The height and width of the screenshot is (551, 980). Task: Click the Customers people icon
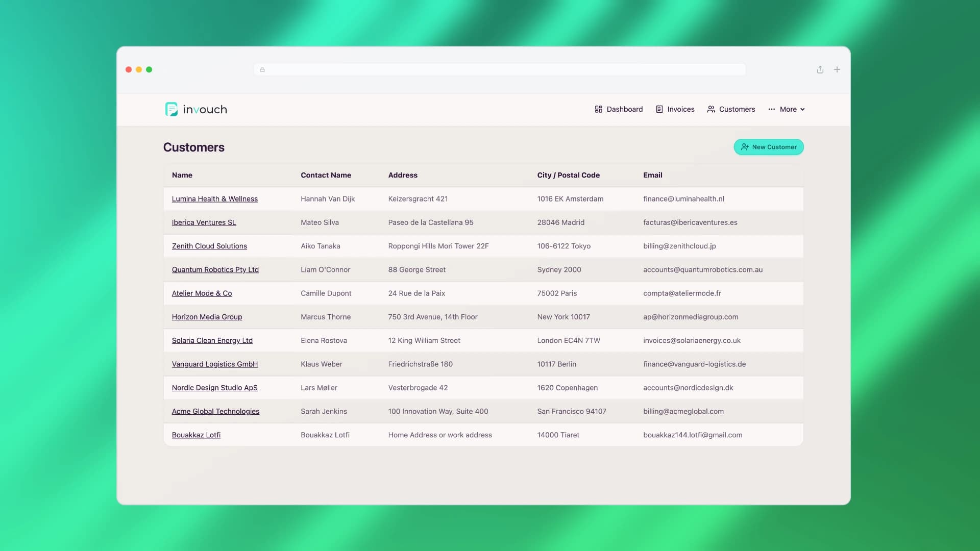[x=711, y=109]
